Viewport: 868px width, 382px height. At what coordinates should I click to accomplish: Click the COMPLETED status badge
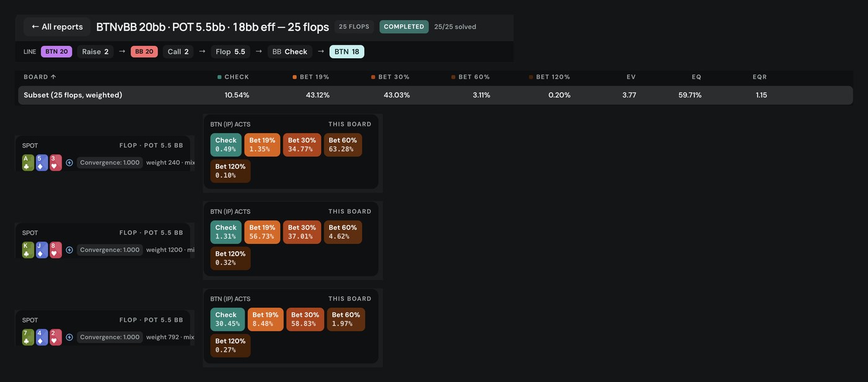point(404,27)
